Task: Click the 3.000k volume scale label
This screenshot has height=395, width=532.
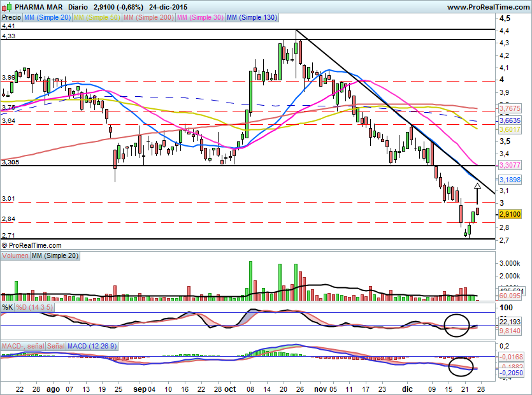Action: click(x=510, y=263)
